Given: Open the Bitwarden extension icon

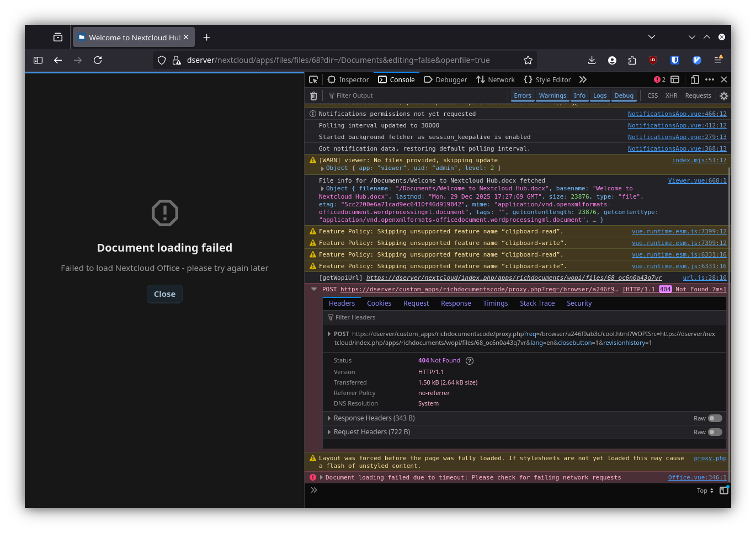Looking at the screenshot, I should click(674, 60).
